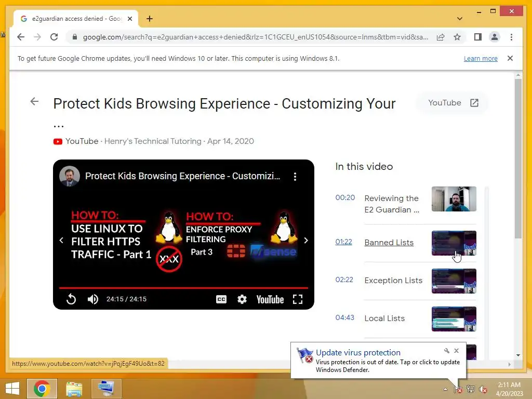Open a new tab with plus button
Screen dimensions: 532x399
[150, 19]
